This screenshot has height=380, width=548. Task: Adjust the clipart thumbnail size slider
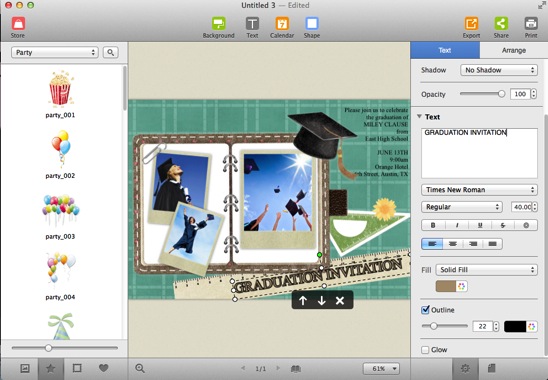[x=65, y=348]
